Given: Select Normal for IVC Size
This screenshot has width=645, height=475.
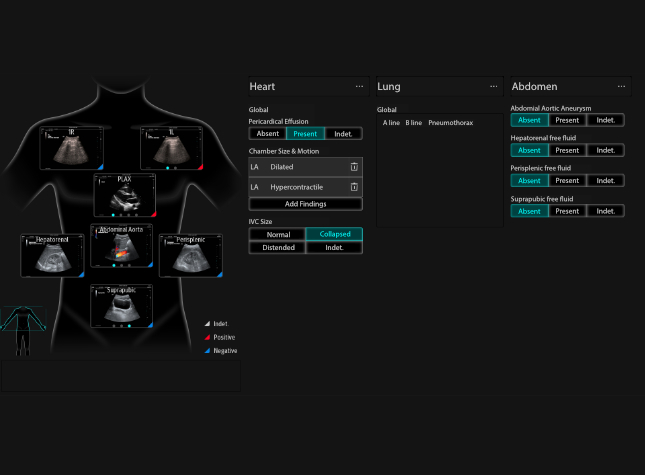Looking at the screenshot, I should point(277,234).
